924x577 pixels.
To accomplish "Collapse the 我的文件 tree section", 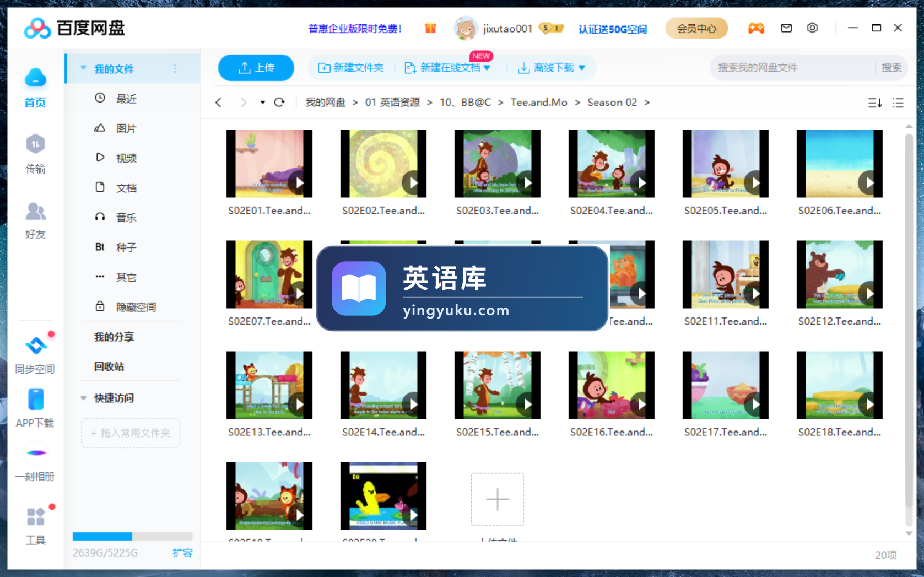I will [x=84, y=68].
